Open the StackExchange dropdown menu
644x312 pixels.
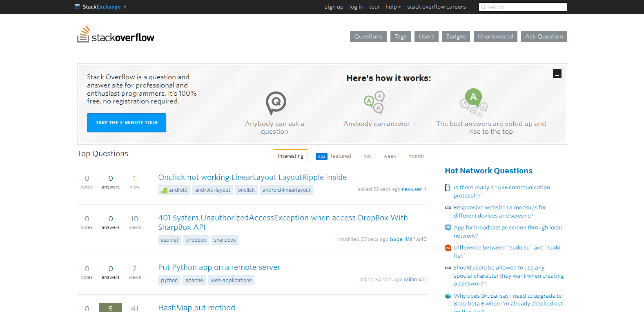pos(101,7)
